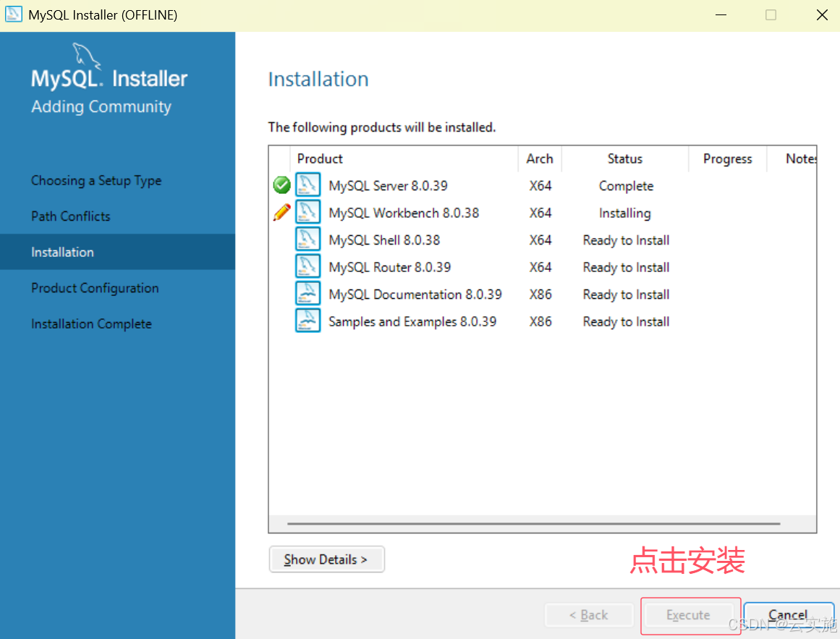840x639 pixels.
Task: Minimize the MySQL Installer window
Action: 721,15
